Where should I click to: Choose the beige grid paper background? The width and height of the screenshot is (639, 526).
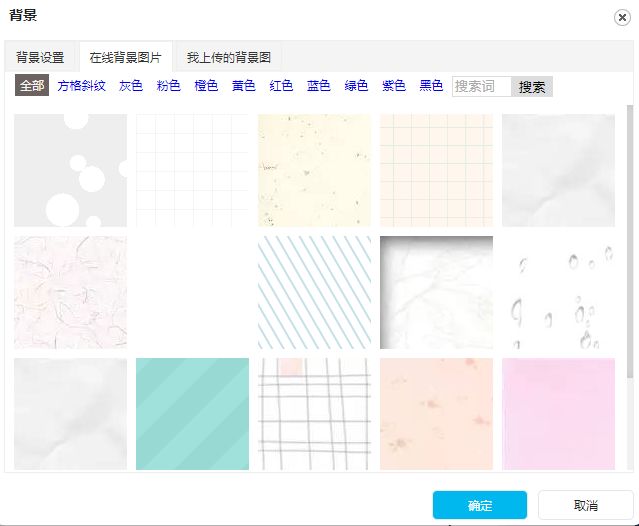(x=436, y=170)
